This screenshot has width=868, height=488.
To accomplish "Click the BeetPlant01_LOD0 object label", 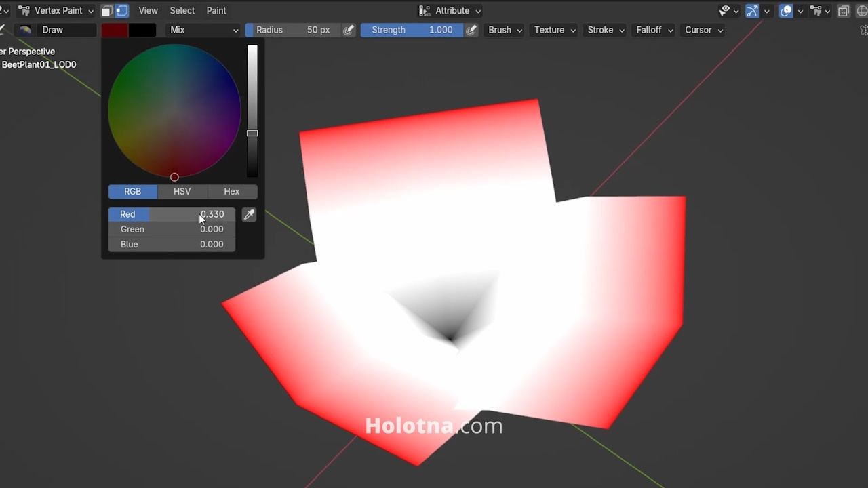I will click(39, 65).
